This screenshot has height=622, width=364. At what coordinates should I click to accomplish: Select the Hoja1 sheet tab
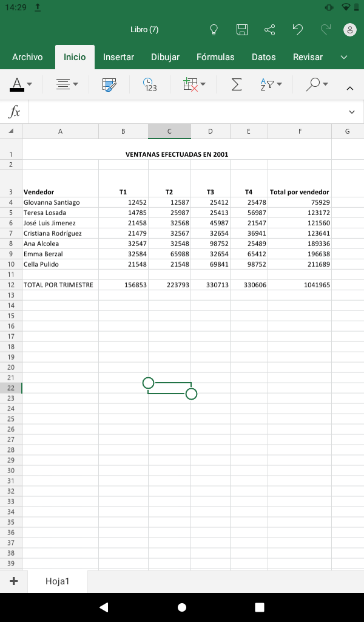point(58,581)
